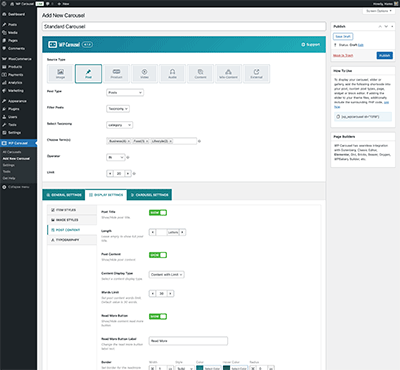Click the Move to Trash link

[343, 55]
